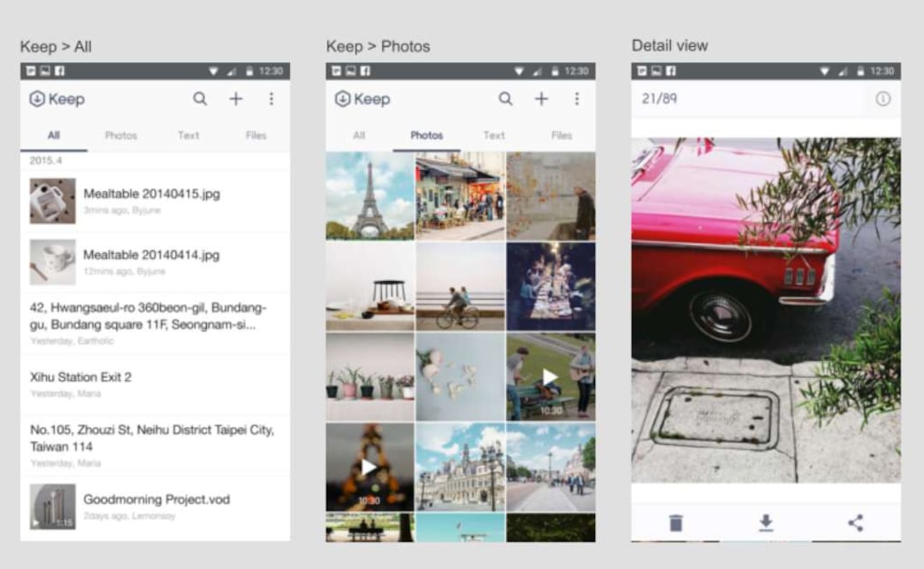Download the photo with the download icon
The image size is (924, 569).
click(x=766, y=523)
